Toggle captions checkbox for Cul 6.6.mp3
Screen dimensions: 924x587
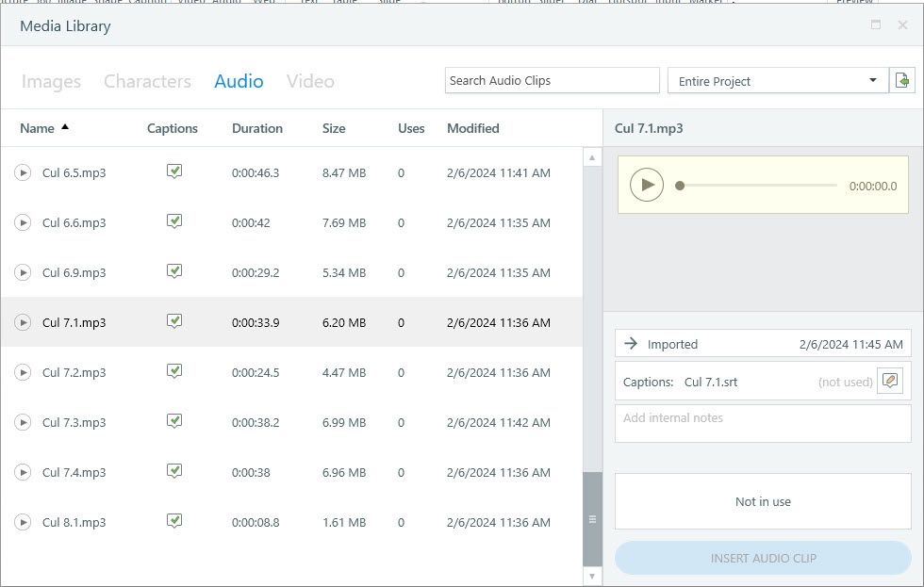[x=173, y=221]
